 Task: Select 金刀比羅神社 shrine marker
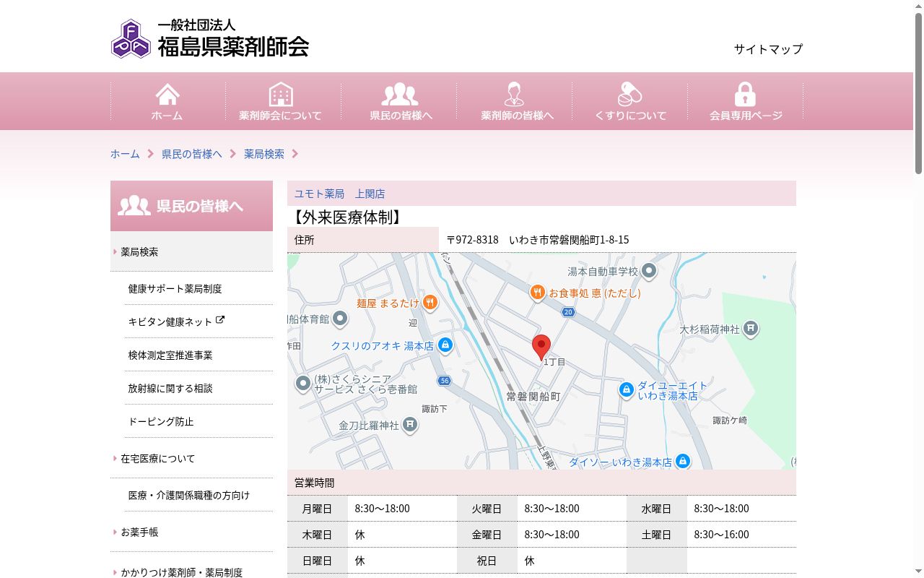click(410, 425)
